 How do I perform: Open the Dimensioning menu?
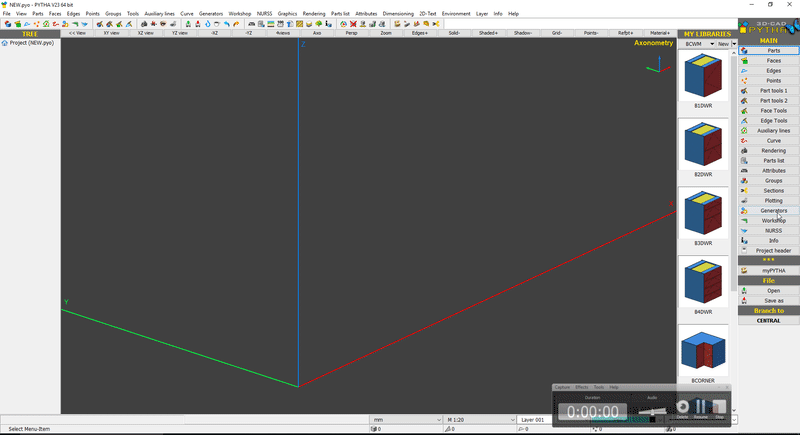pyautogui.click(x=398, y=14)
